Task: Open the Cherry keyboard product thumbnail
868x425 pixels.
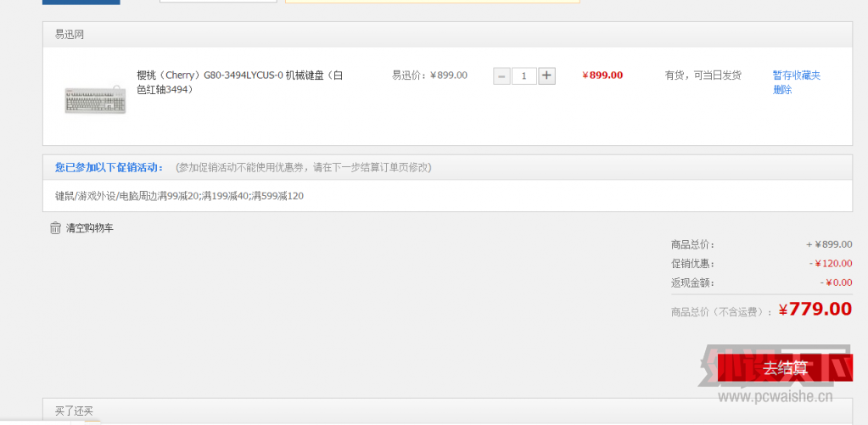Action: point(95,99)
